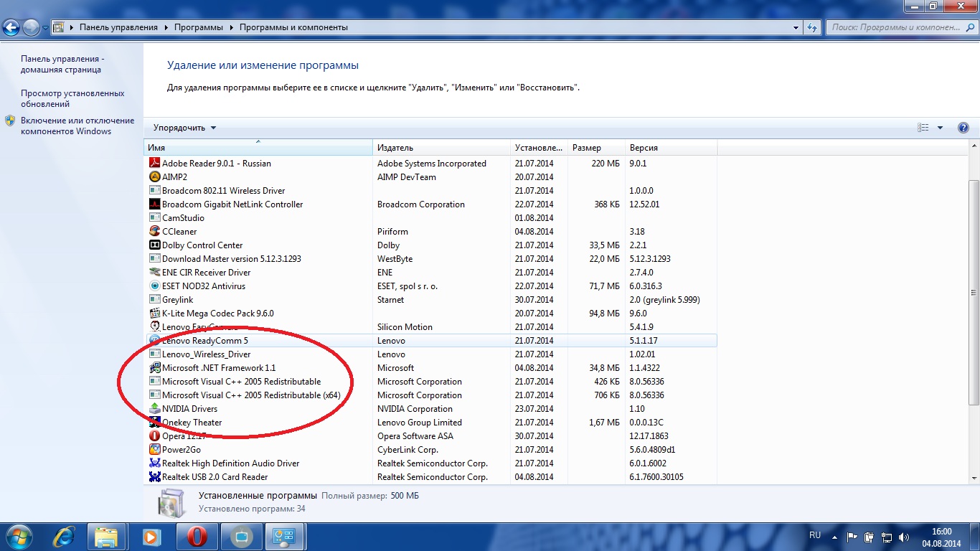Click the NVIDIA Drivers icon

[154, 409]
